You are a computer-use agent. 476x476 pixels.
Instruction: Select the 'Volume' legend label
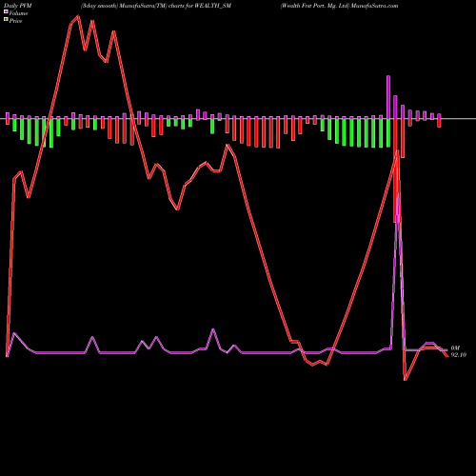(x=18, y=13)
